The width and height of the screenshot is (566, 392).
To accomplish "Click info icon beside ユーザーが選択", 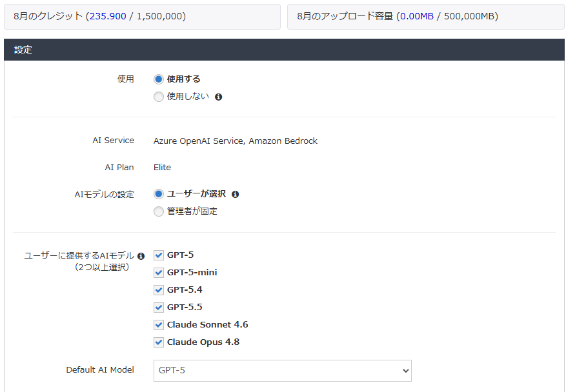I will [x=236, y=194].
